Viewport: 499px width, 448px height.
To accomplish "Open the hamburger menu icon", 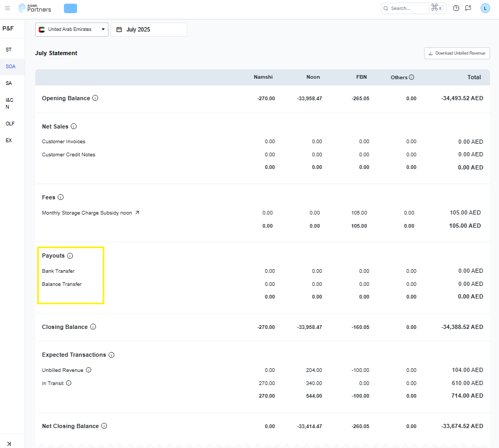I will [x=8, y=8].
